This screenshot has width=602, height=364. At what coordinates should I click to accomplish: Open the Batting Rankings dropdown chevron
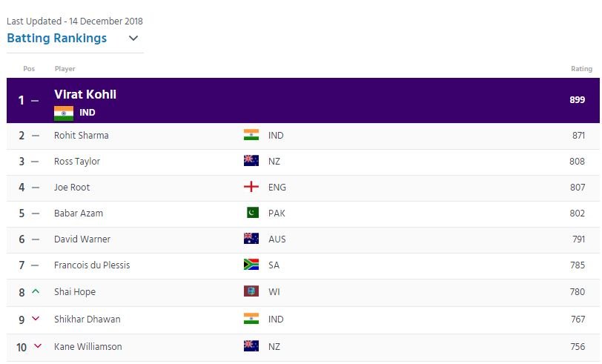133,38
